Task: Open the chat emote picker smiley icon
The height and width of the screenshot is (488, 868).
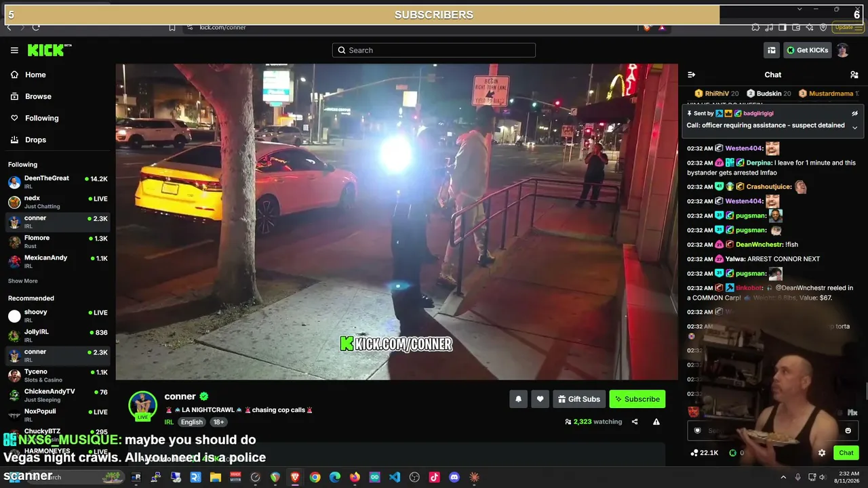Action: (848, 430)
